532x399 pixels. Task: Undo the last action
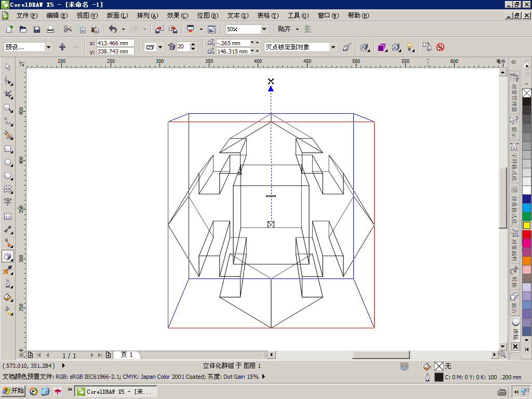[113, 29]
